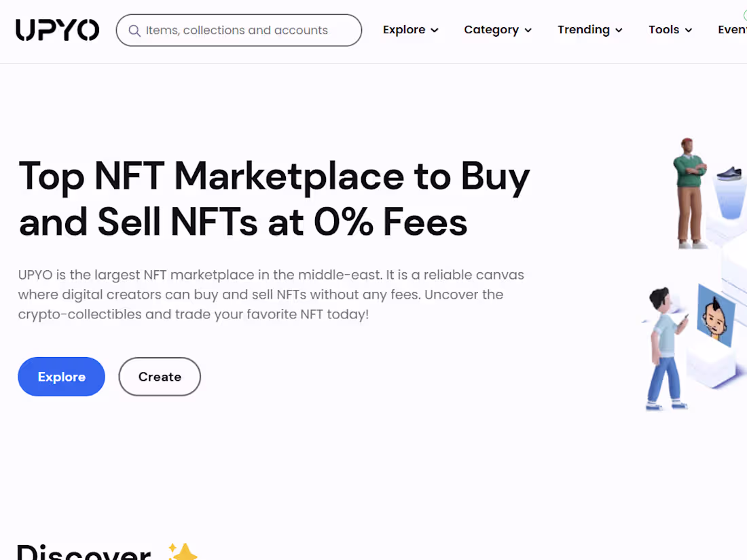The image size is (747, 560).
Task: Click the chevron arrow next to Tools
Action: click(689, 31)
